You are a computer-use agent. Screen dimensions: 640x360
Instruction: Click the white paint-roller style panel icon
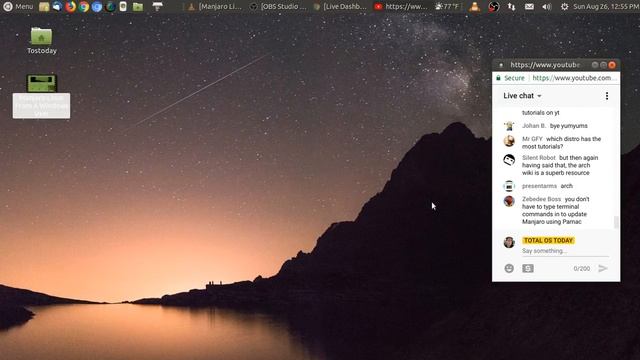158,7
